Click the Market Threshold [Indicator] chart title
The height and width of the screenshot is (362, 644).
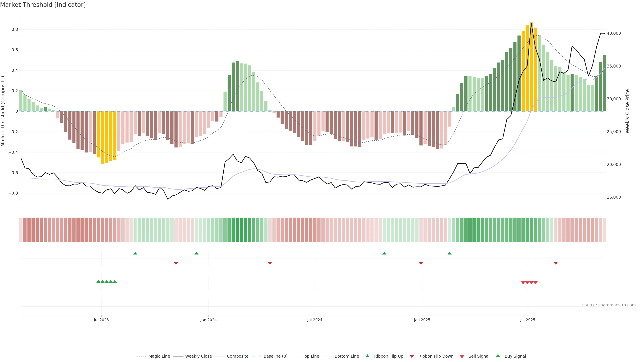click(x=43, y=5)
